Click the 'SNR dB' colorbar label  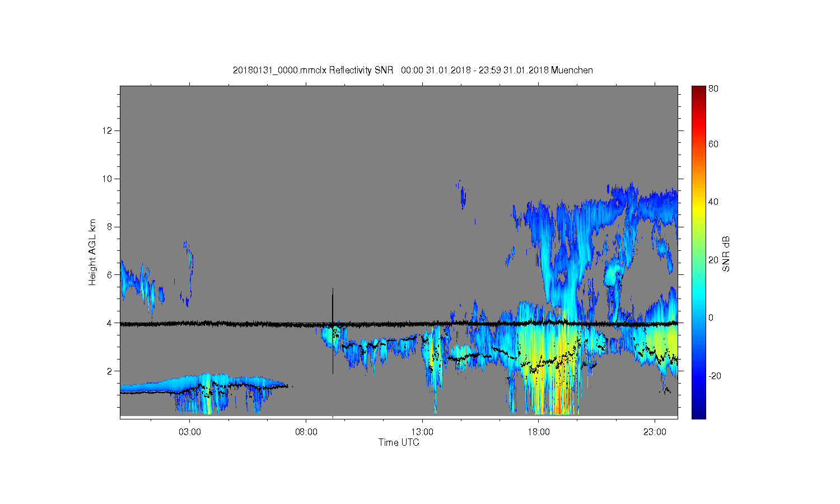click(x=726, y=254)
